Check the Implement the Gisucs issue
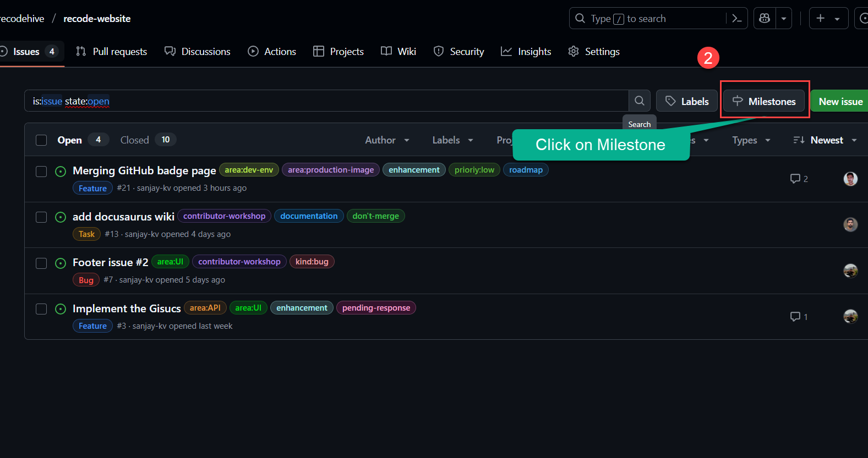The image size is (868, 458). (41, 309)
